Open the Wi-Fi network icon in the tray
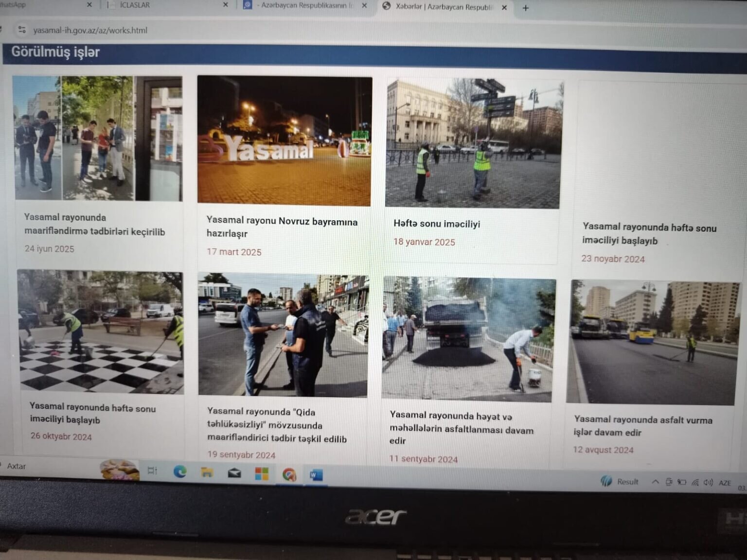Viewport: 747px width, 560px height. coord(695,482)
